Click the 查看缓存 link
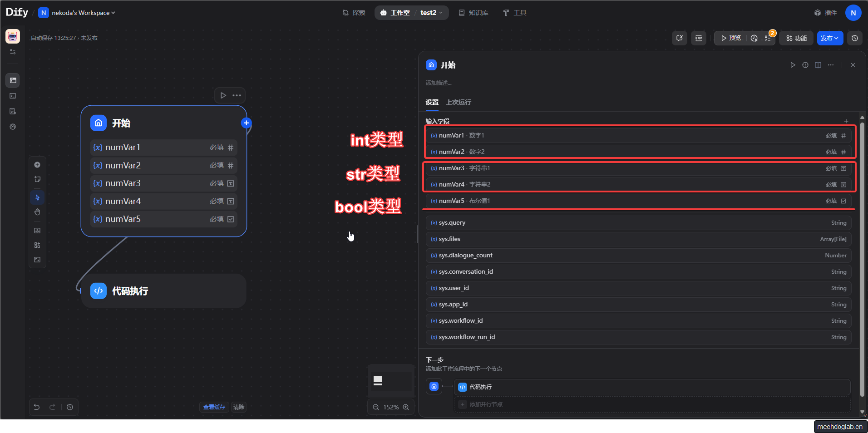Viewport: 868px width, 433px height. click(x=214, y=407)
